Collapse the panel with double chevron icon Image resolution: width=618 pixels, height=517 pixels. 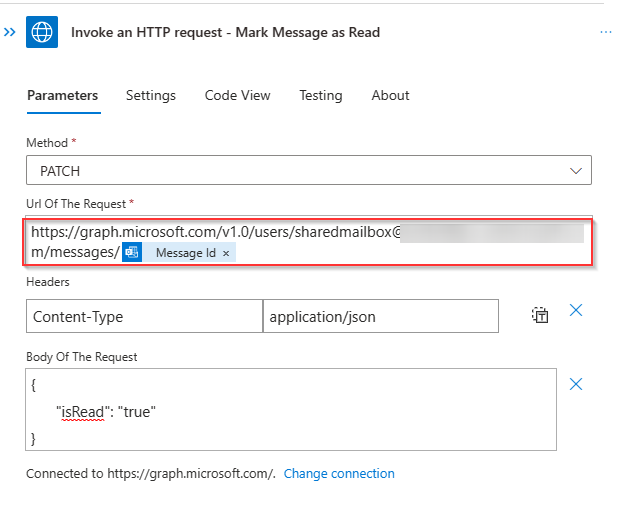[x=9, y=32]
